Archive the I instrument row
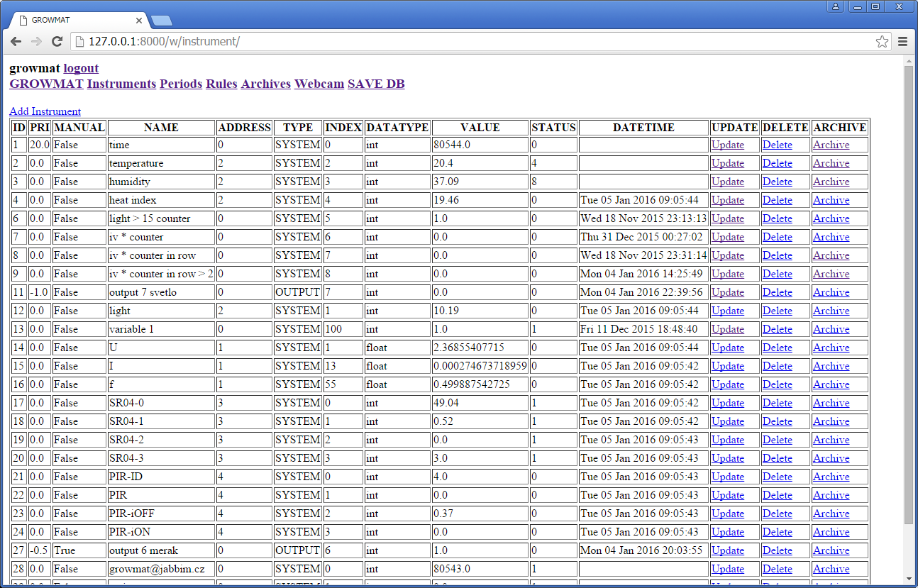918x588 pixels. click(831, 366)
